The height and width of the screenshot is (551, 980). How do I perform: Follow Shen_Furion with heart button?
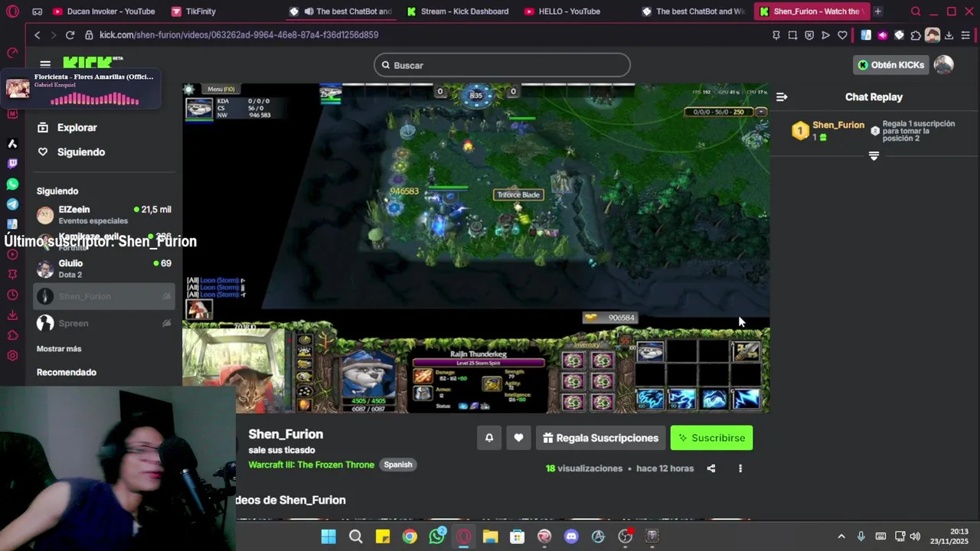coord(518,438)
